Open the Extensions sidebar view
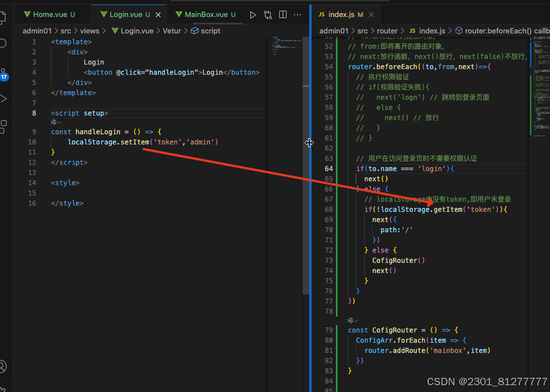This screenshot has width=550, height=392. click(3, 126)
